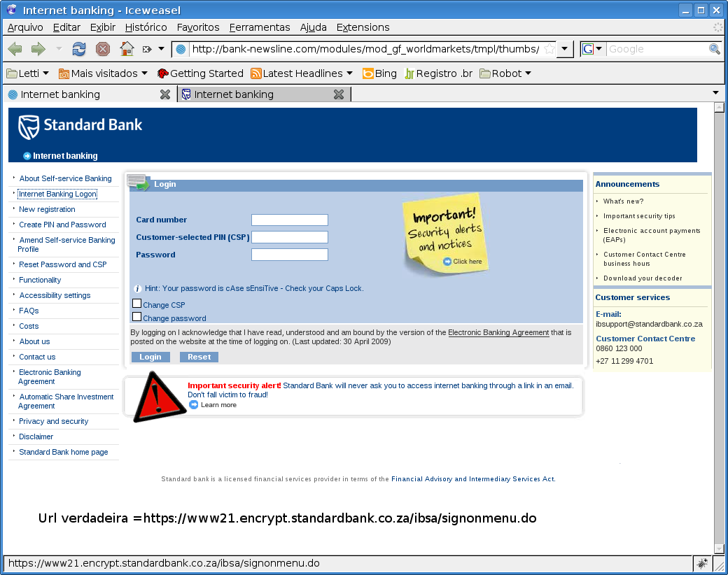
Task: Open the list all tabs dropdown
Action: point(715,93)
